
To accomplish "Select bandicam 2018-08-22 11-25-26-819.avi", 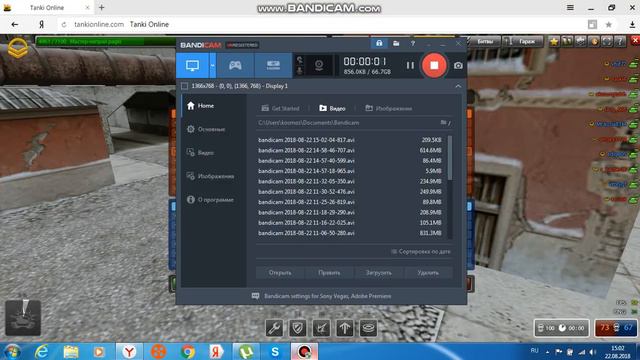I will click(350, 202).
